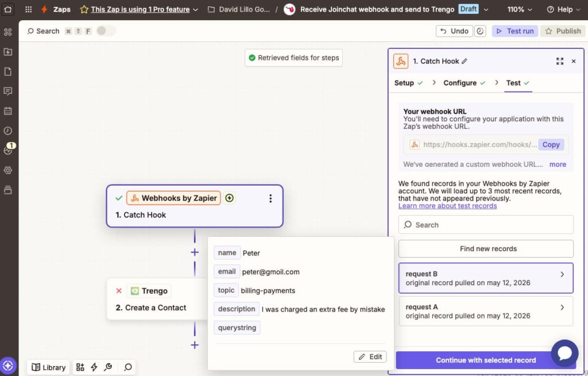Screen dimensions: 588x376
Task: Click the Publish button
Action: pyautogui.click(x=563, y=31)
